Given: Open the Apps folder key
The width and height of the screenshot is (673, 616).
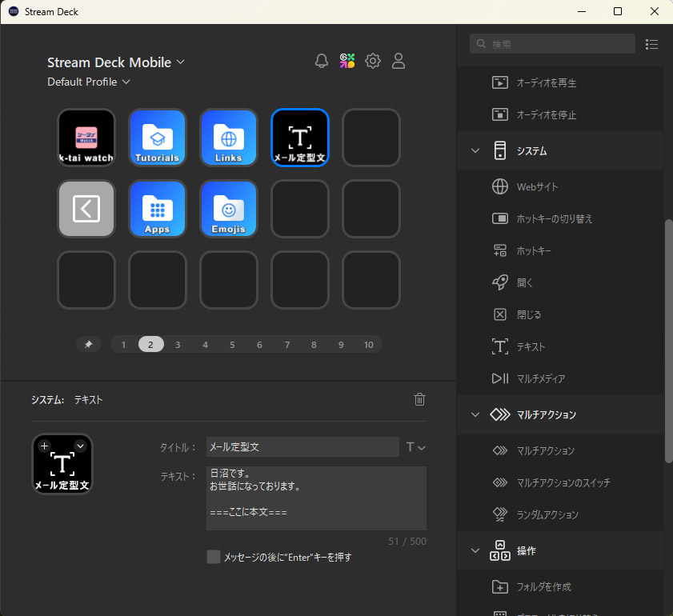Looking at the screenshot, I should point(158,209).
